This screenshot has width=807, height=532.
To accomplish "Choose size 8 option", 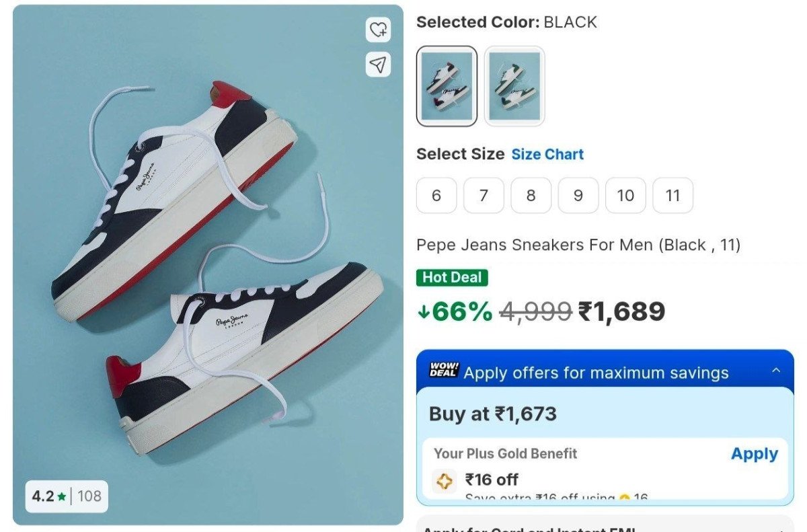I will [x=531, y=196].
